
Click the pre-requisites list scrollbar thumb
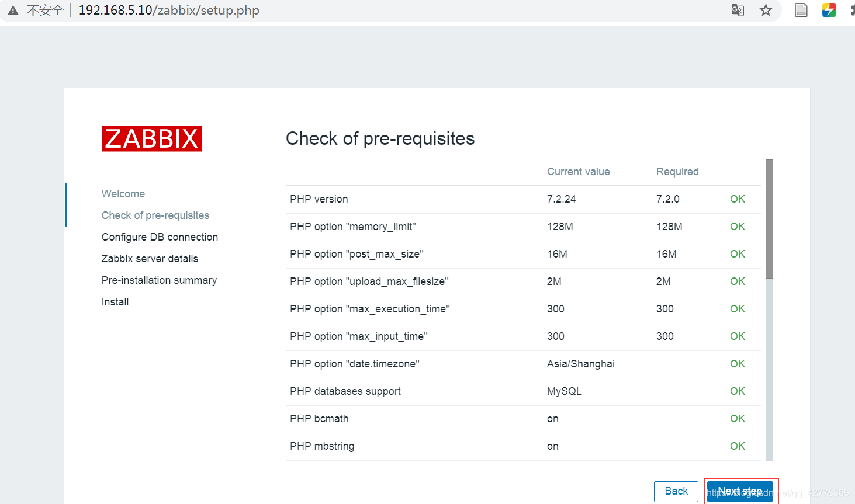(x=769, y=219)
